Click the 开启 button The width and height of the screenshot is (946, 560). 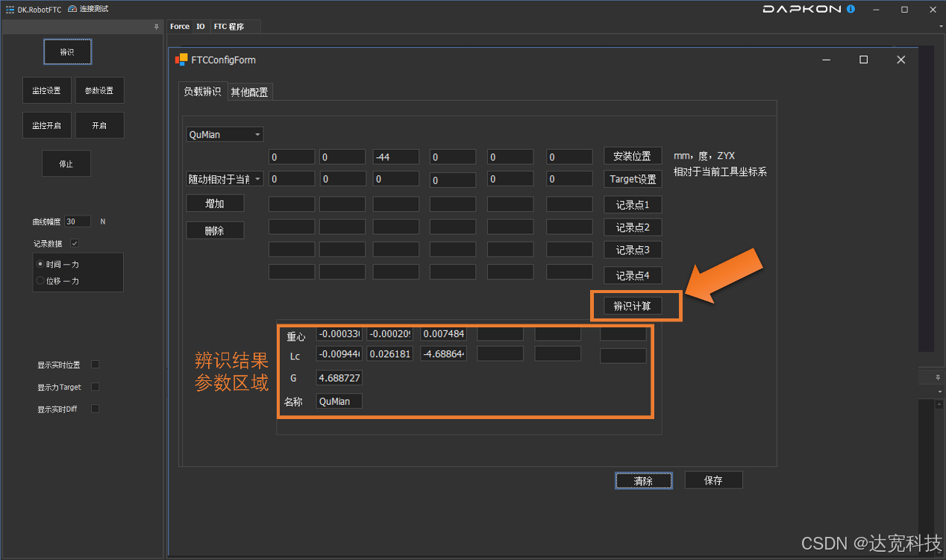click(x=99, y=125)
